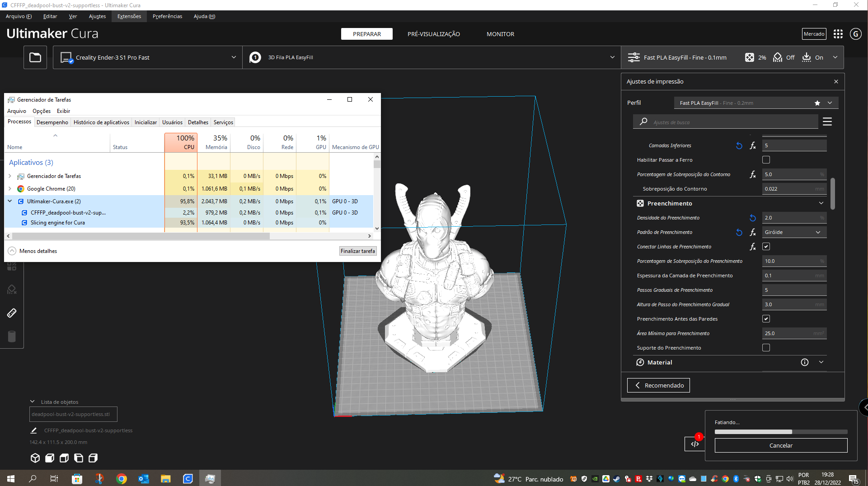The height and width of the screenshot is (486, 868).
Task: Select the top view orientation icon
Action: (x=64, y=458)
